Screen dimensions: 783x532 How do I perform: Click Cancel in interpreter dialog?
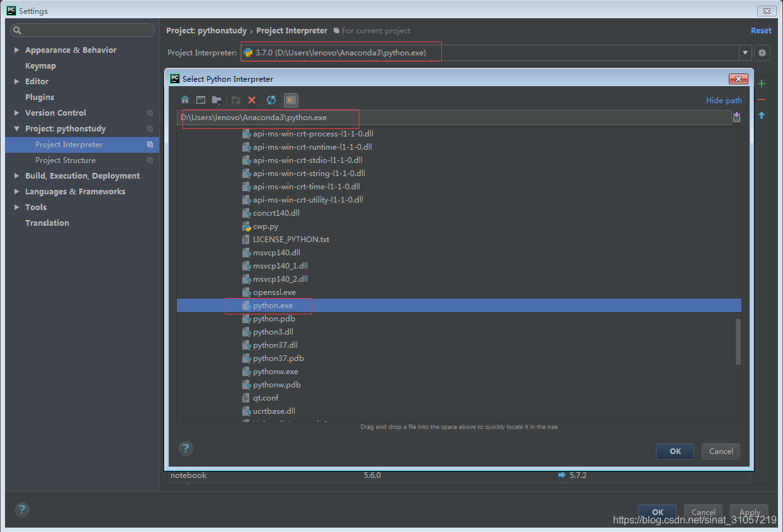click(x=721, y=451)
